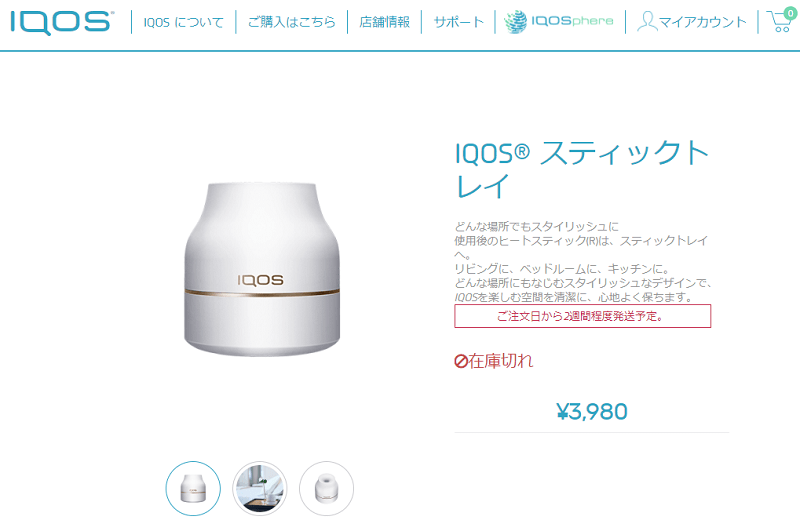Select the lifestyle room photo thumbnail
Screen dimensions: 800x531
point(260,488)
